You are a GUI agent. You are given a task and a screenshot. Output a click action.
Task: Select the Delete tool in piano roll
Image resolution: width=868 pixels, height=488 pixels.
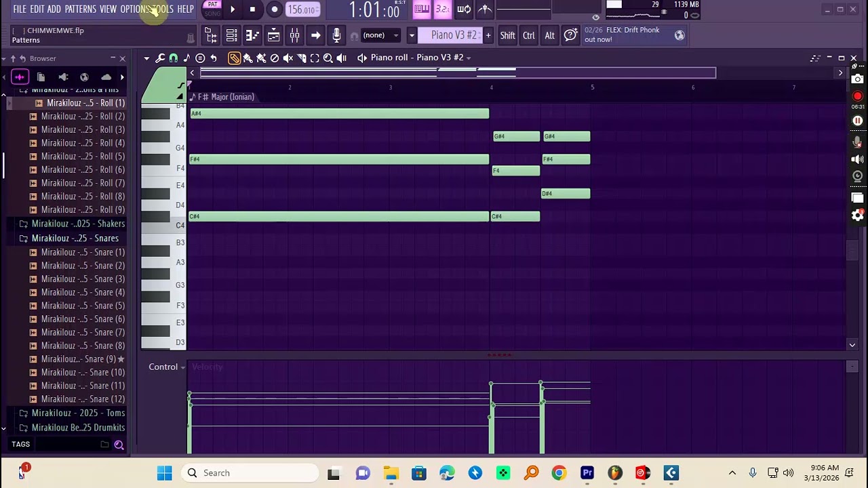click(x=275, y=58)
